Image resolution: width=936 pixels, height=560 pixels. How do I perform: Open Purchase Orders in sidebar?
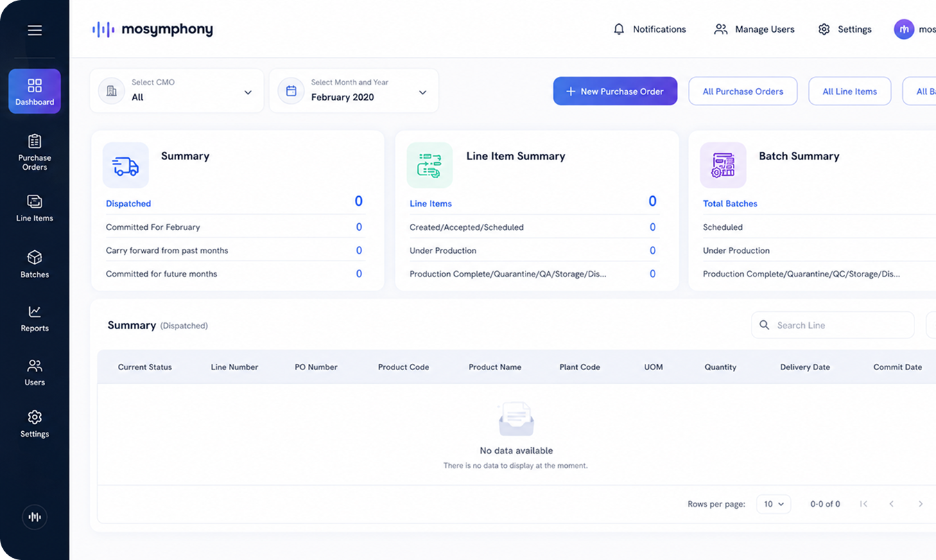(x=35, y=152)
